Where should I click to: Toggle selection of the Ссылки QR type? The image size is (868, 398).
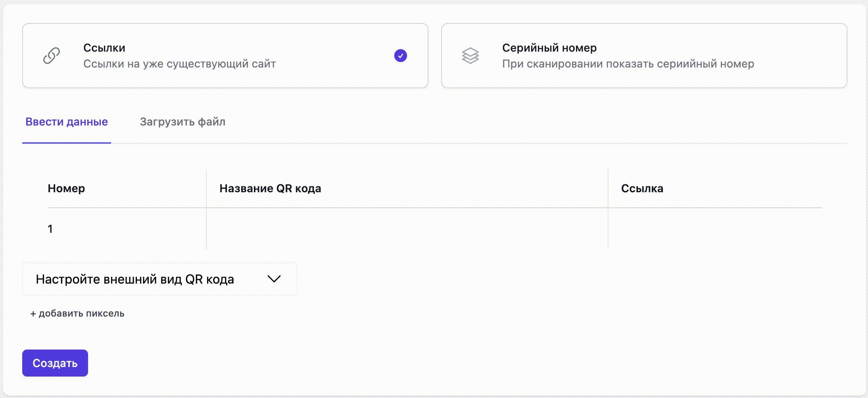pos(226,56)
